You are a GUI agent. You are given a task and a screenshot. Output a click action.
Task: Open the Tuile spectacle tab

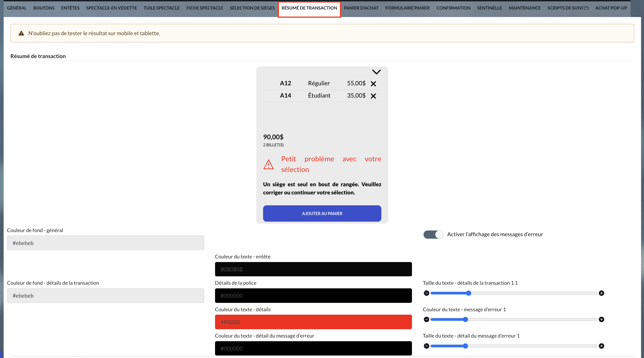point(162,8)
